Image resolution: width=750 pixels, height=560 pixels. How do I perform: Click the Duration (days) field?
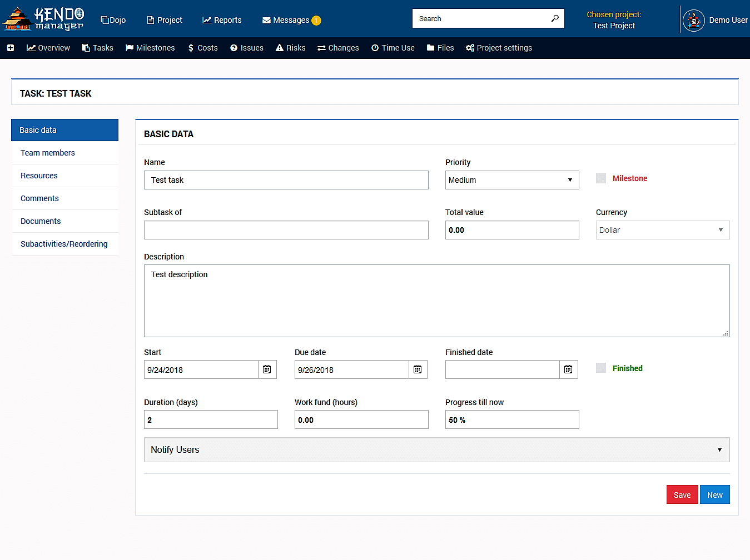click(211, 419)
